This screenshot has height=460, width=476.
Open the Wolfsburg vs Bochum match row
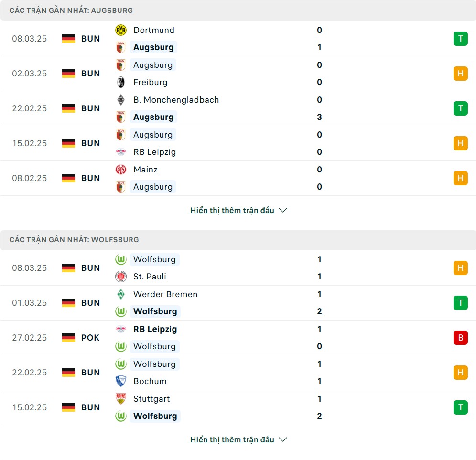click(x=238, y=373)
